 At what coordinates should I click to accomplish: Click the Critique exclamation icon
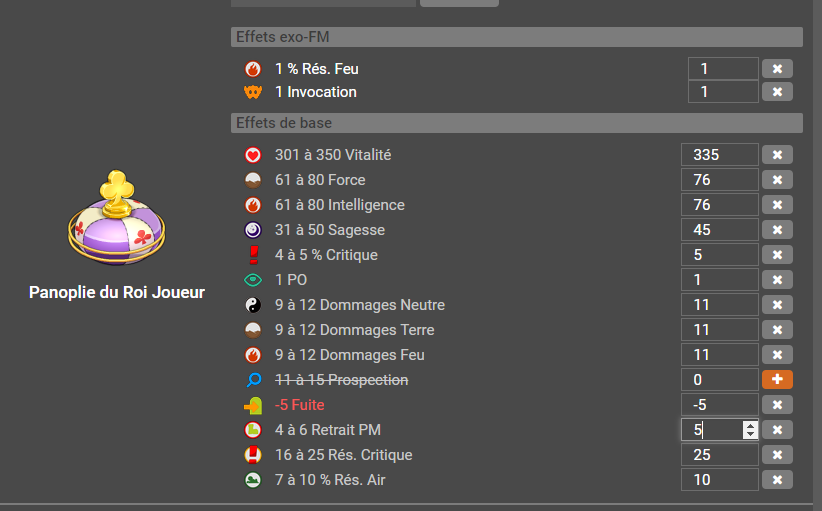tap(254, 255)
